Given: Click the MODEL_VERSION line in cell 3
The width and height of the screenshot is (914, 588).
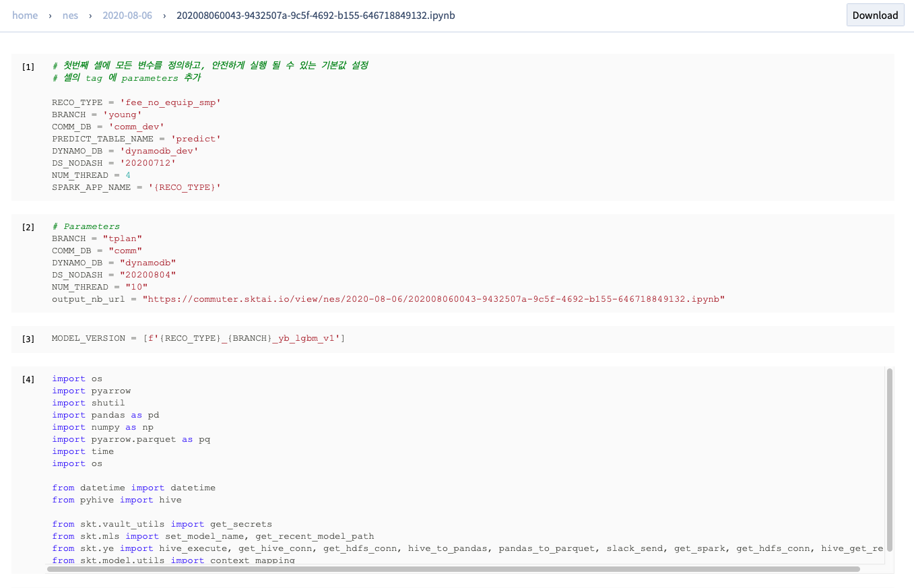Looking at the screenshot, I should (x=198, y=338).
